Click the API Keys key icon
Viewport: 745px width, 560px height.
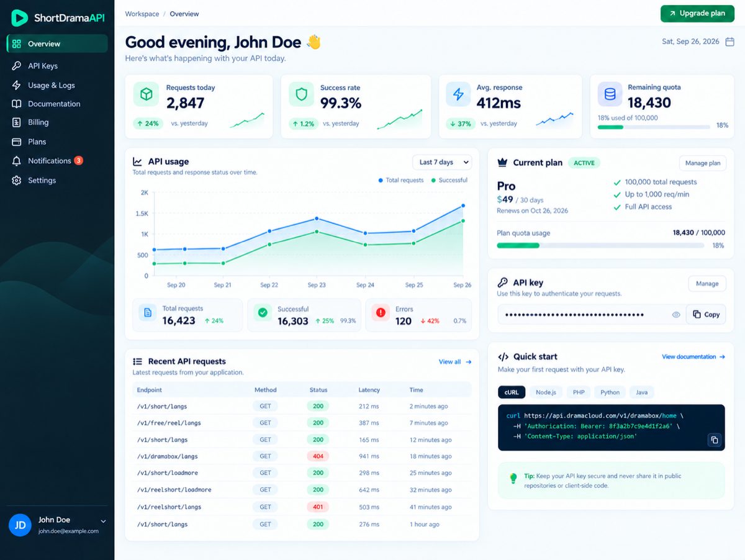pyautogui.click(x=17, y=66)
